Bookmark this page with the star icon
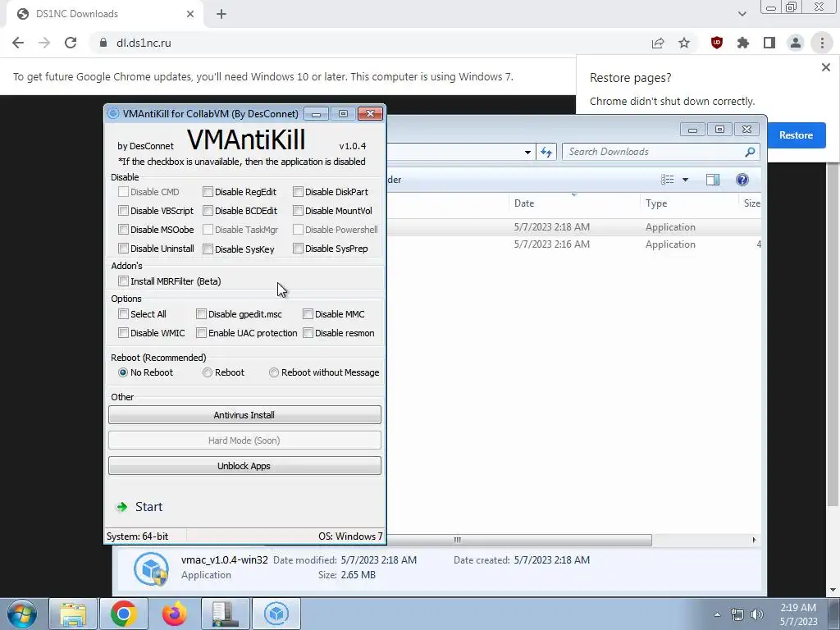 tap(684, 43)
